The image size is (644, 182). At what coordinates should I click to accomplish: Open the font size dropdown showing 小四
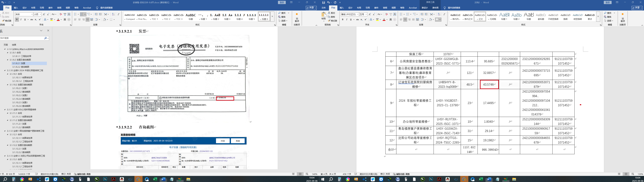(x=40, y=14)
